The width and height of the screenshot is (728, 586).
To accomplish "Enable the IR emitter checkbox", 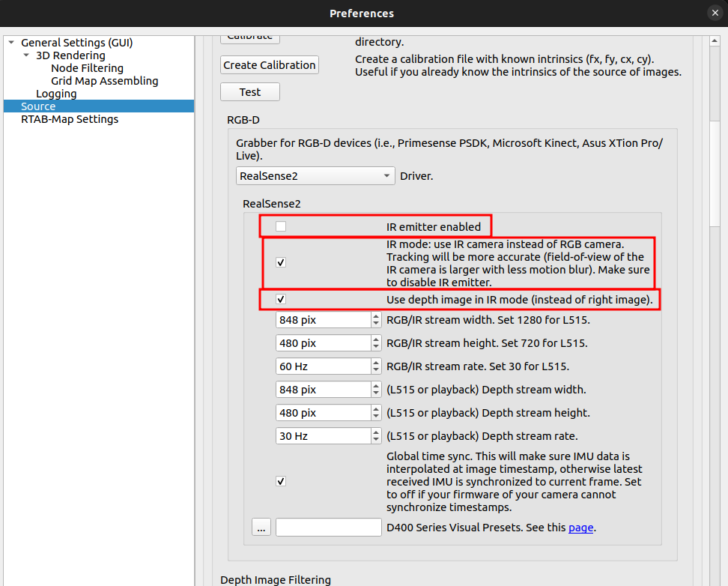I will click(281, 226).
